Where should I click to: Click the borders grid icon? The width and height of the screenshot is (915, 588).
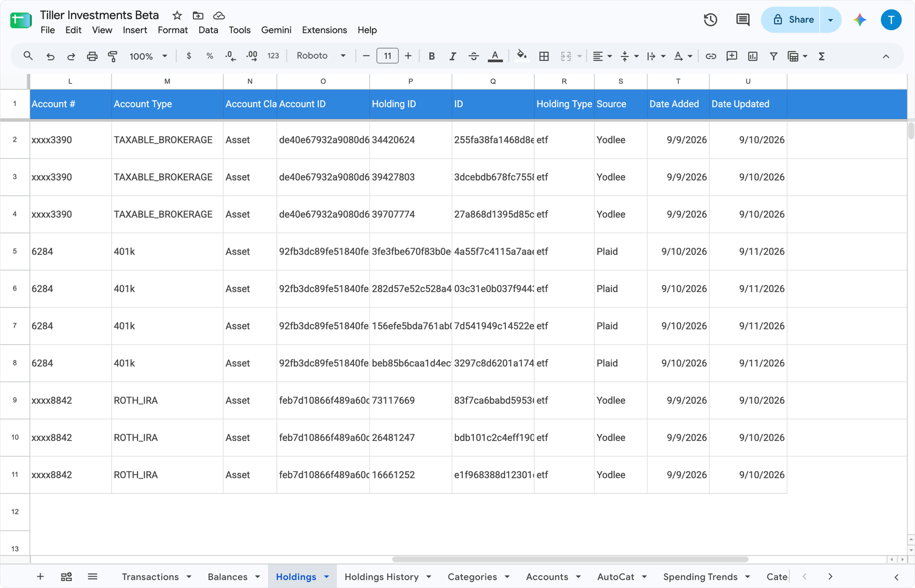tap(544, 56)
